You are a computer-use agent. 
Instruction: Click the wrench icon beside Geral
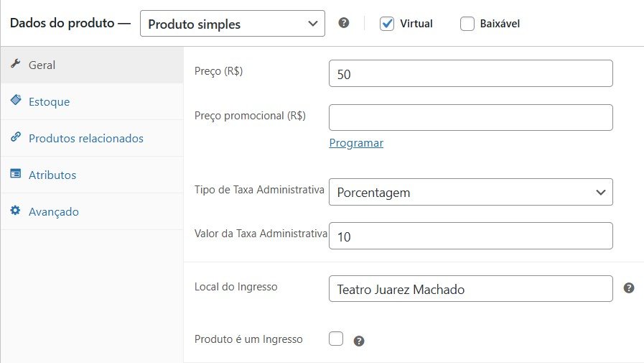(x=15, y=65)
